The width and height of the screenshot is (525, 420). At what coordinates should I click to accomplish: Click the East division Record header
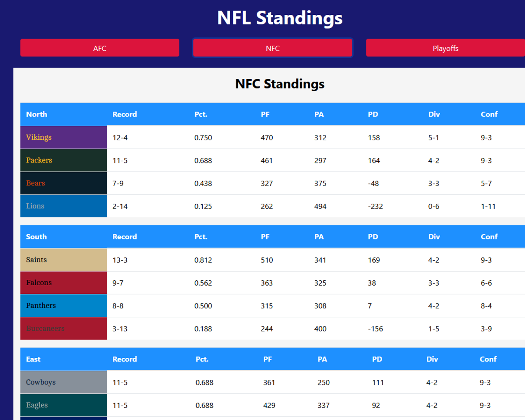click(x=125, y=359)
